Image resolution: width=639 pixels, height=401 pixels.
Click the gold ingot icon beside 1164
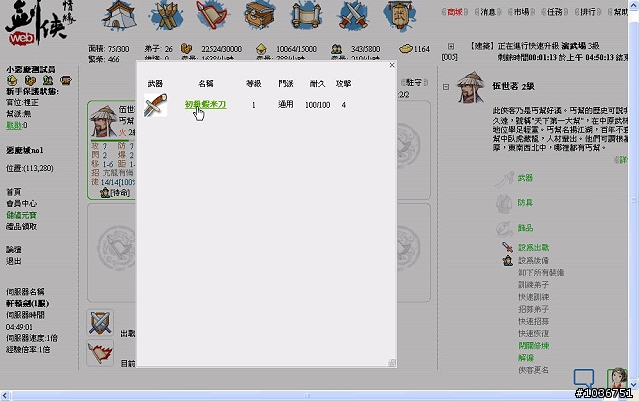pos(406,49)
